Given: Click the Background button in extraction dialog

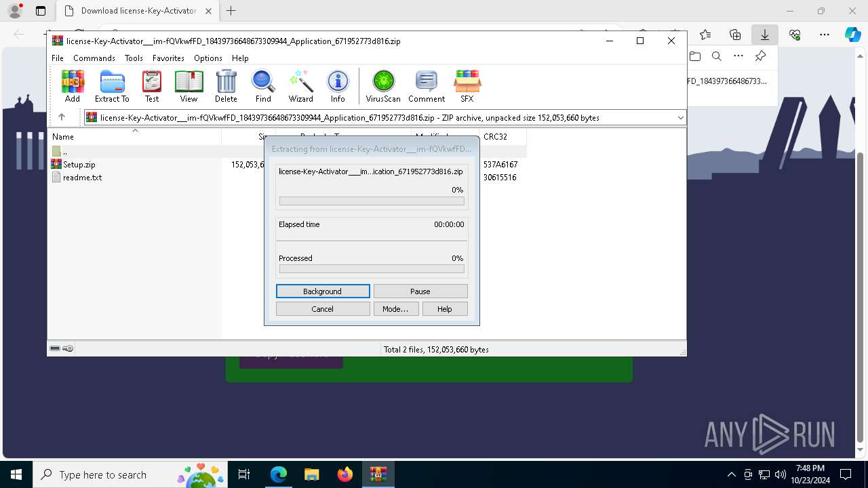Looking at the screenshot, I should (323, 291).
